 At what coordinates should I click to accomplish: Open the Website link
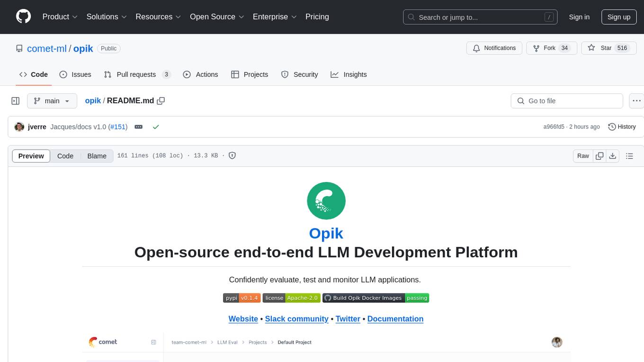click(x=243, y=319)
